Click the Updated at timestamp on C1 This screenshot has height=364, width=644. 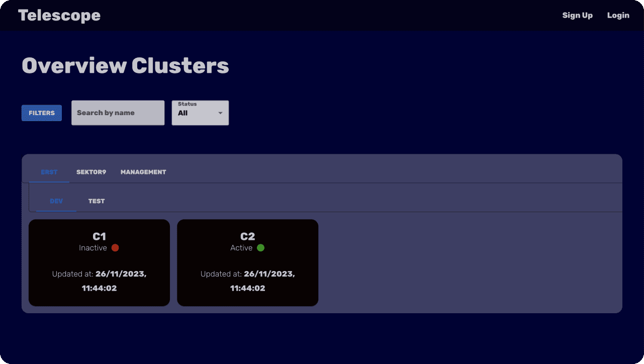[100, 281]
